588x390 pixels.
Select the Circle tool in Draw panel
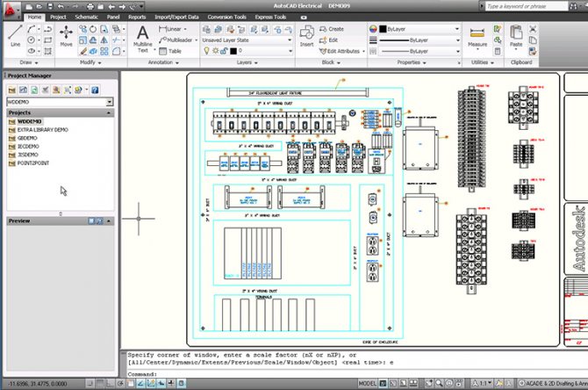[31, 40]
